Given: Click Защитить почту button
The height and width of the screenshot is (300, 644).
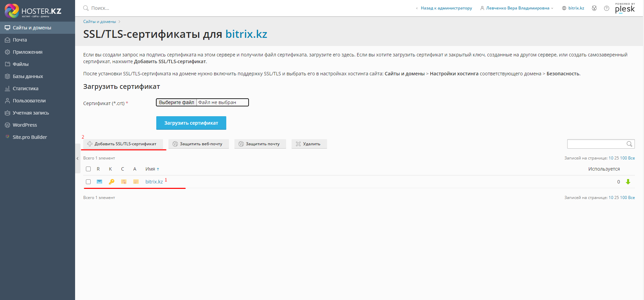Looking at the screenshot, I should [x=260, y=144].
